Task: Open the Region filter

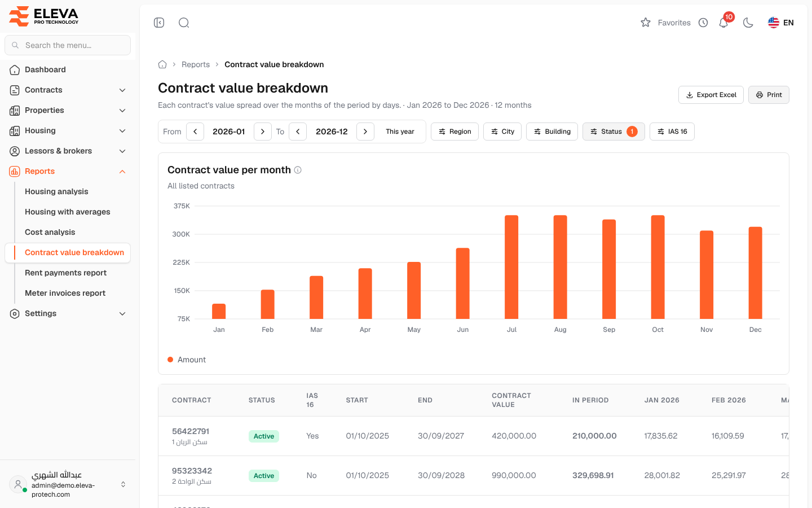Action: click(454, 132)
